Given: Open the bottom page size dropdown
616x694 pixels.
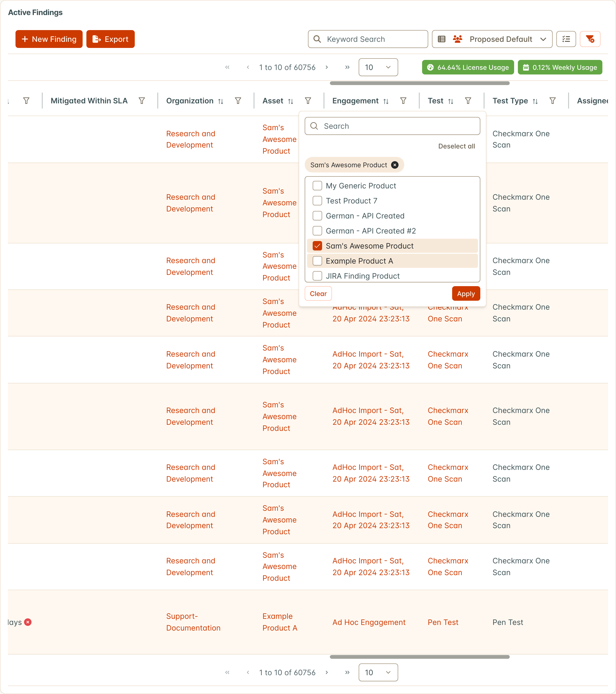Looking at the screenshot, I should coord(378,672).
